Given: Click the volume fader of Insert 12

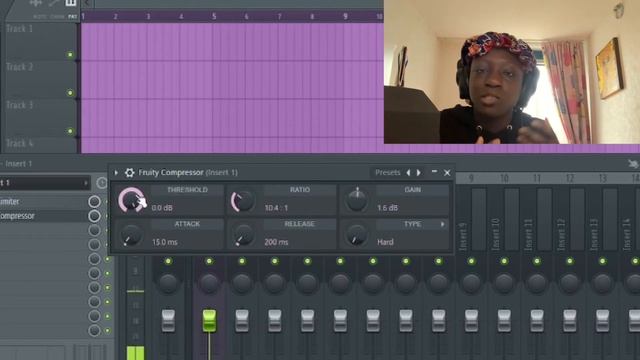Looking at the screenshot, I should tap(570, 320).
